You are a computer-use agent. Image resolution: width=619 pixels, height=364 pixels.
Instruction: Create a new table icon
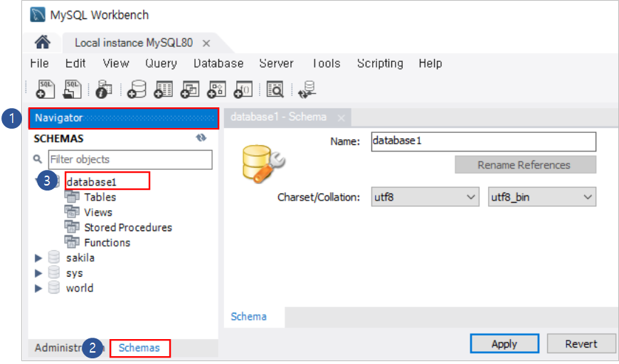(x=163, y=89)
